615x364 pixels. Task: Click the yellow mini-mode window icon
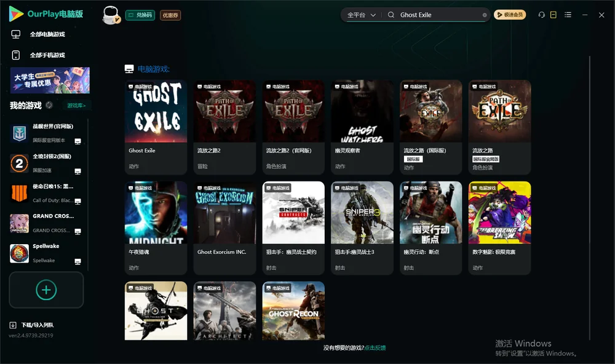tap(553, 15)
